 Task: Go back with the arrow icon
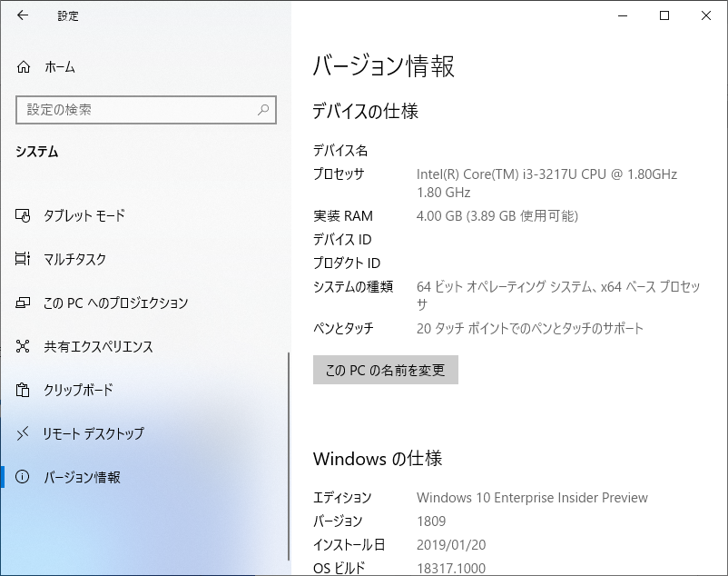tap(23, 15)
